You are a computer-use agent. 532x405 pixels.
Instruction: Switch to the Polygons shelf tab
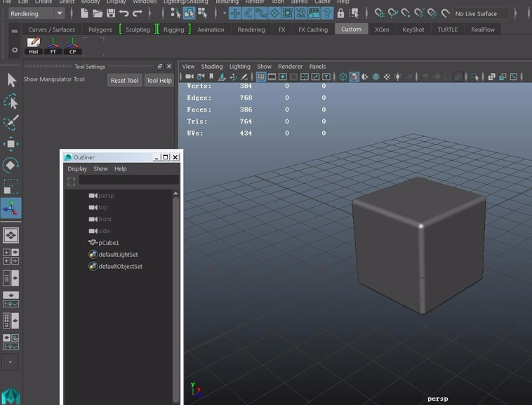click(x=100, y=29)
